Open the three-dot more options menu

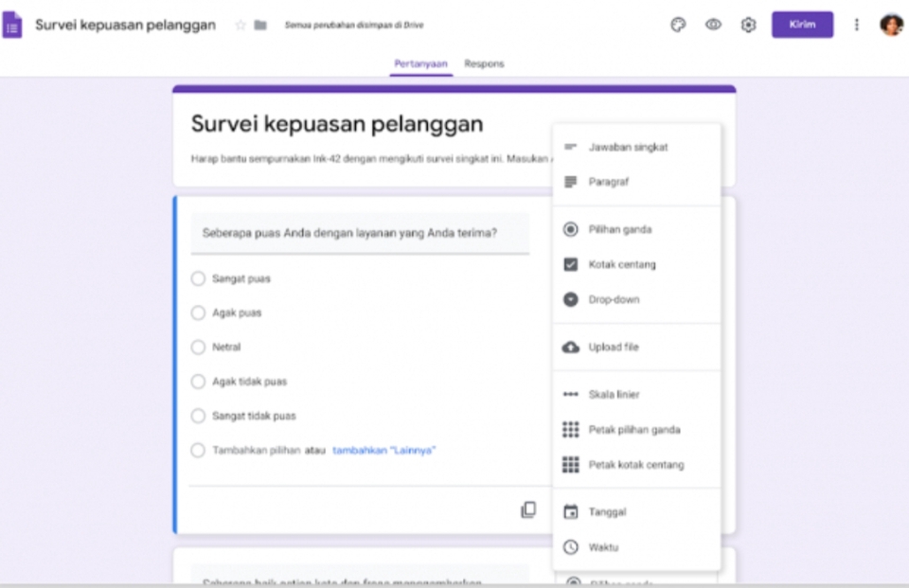click(856, 25)
